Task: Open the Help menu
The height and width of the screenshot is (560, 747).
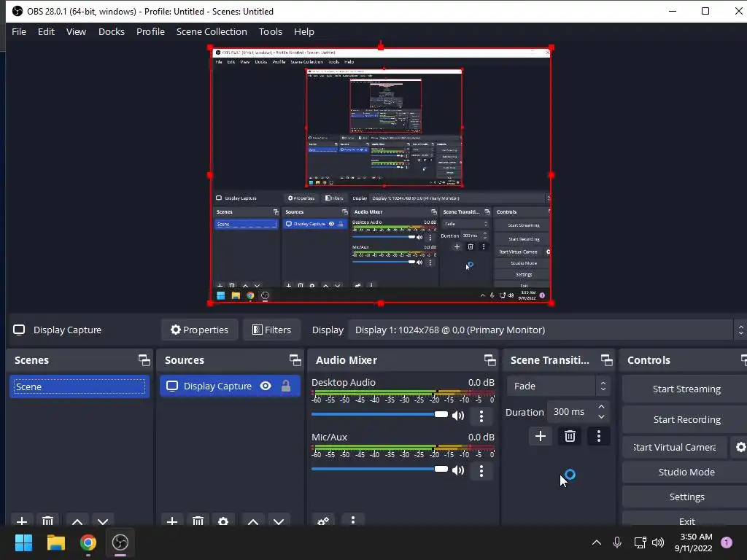Action: 304,31
